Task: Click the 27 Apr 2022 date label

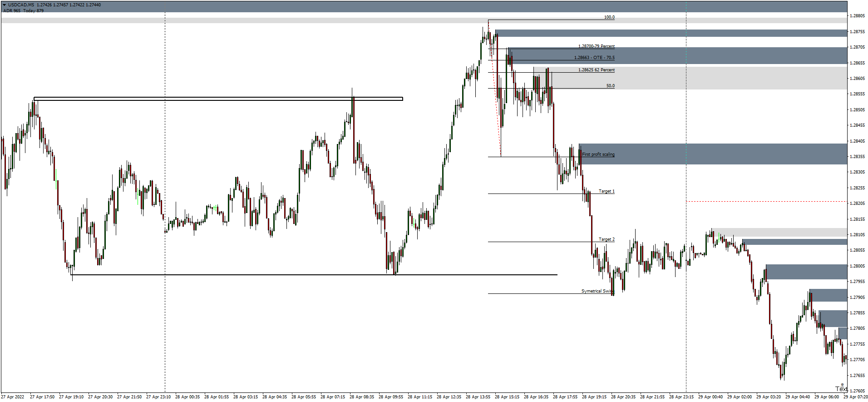Action: pyautogui.click(x=13, y=397)
